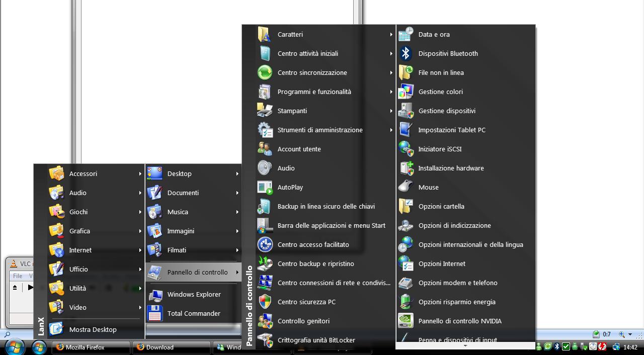Open Opzioni cartella menu entry
Viewport: 644px width, 355px height.
click(441, 207)
